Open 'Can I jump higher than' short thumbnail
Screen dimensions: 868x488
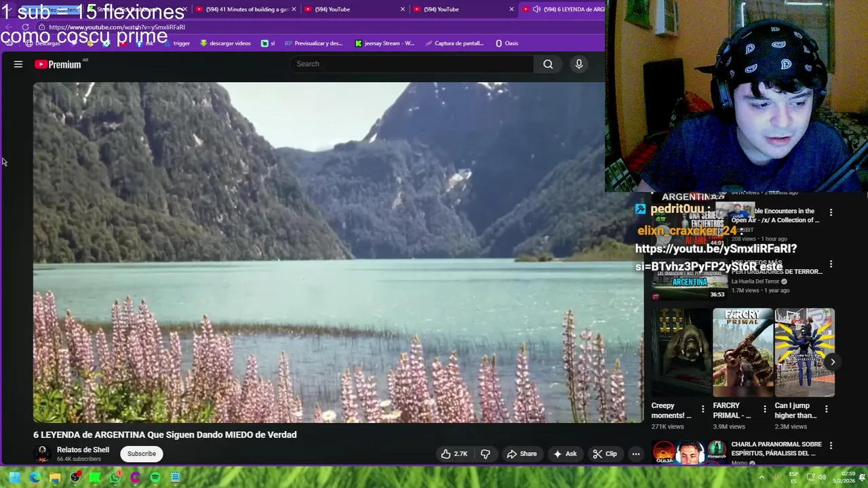804,352
